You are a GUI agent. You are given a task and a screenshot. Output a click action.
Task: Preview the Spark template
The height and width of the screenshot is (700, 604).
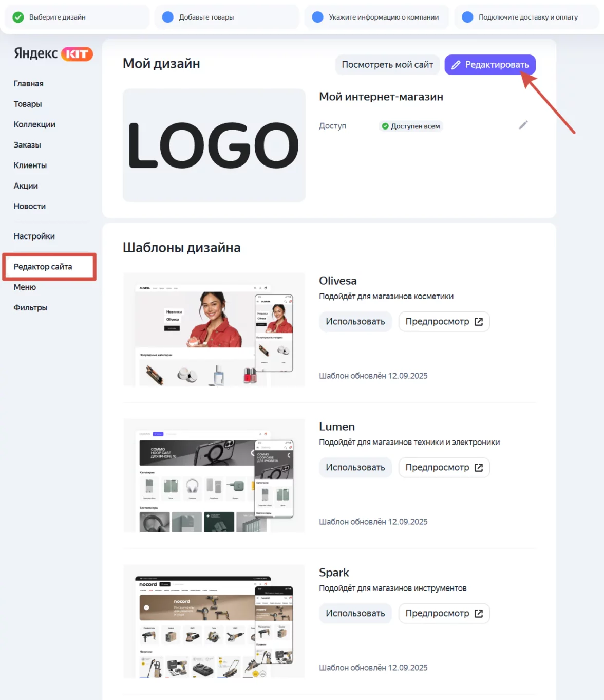[x=444, y=614]
